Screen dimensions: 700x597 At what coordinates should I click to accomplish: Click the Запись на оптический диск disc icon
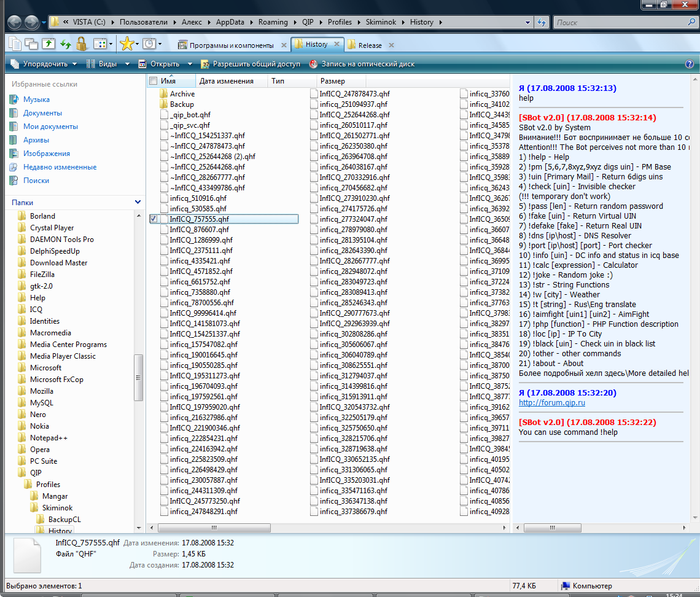[313, 64]
